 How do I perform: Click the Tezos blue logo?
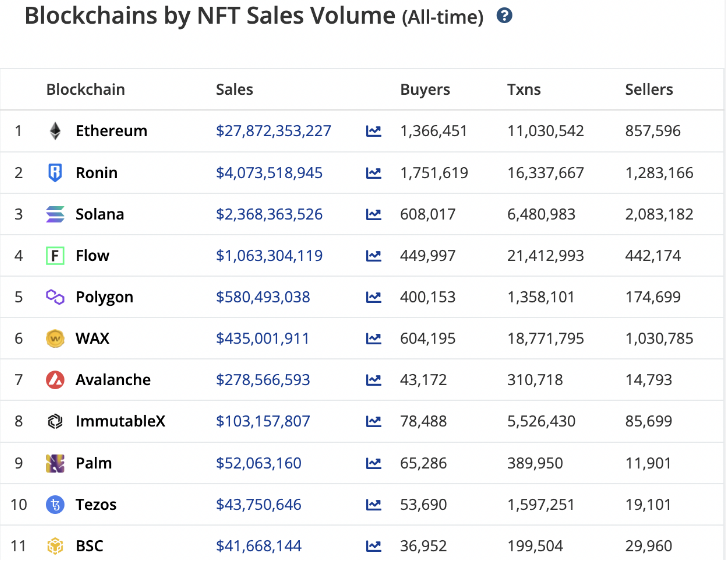pos(55,504)
